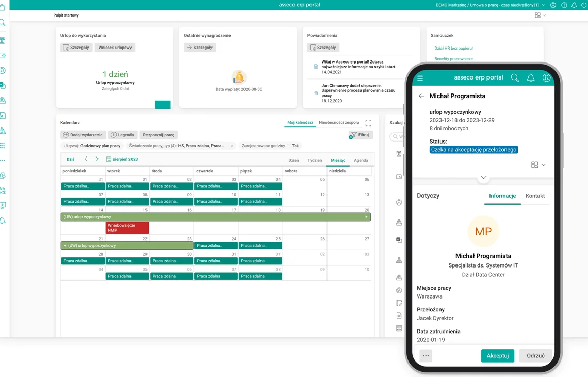Image resolution: width=588 pixels, height=377 pixels.
Task: Open the org chart icon in left sidebar
Action: click(x=2, y=130)
